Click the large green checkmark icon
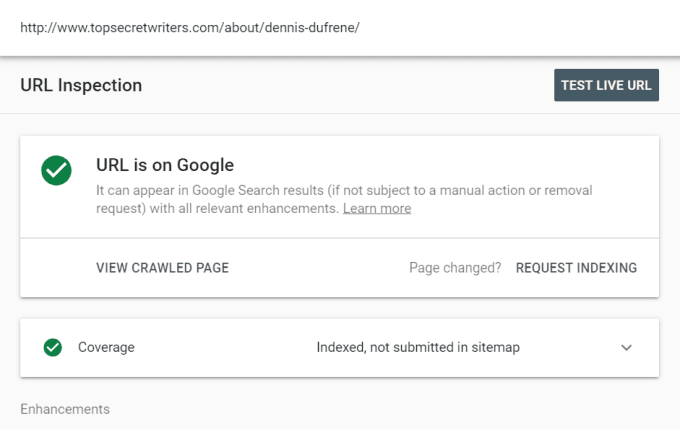This screenshot has height=429, width=680. click(57, 171)
